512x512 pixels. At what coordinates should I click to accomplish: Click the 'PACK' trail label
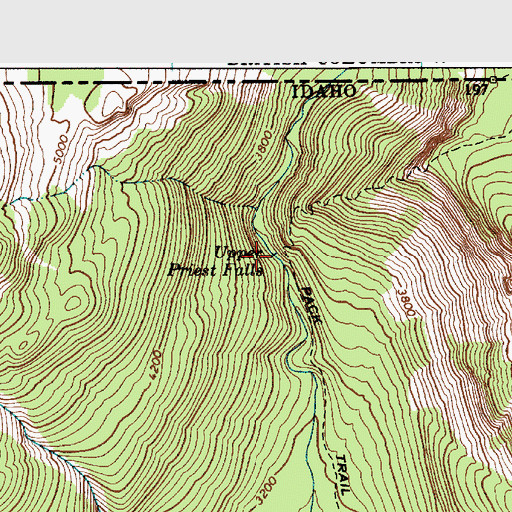(311, 305)
